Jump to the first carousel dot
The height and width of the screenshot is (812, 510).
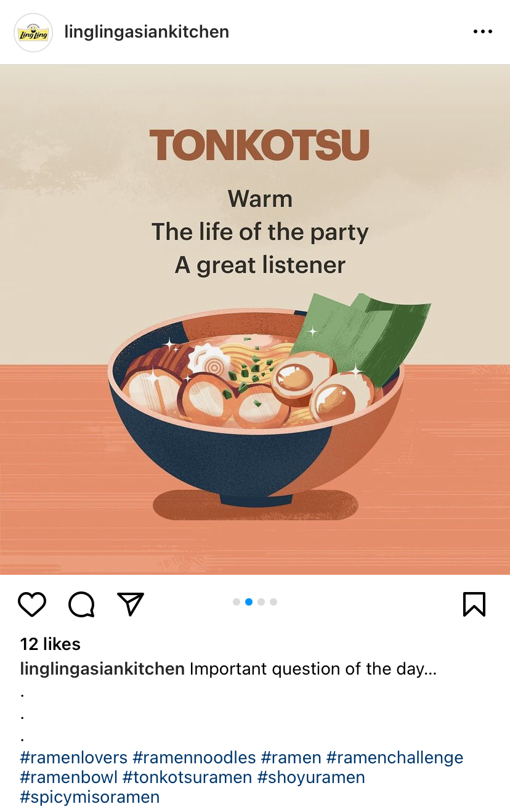[x=237, y=602]
